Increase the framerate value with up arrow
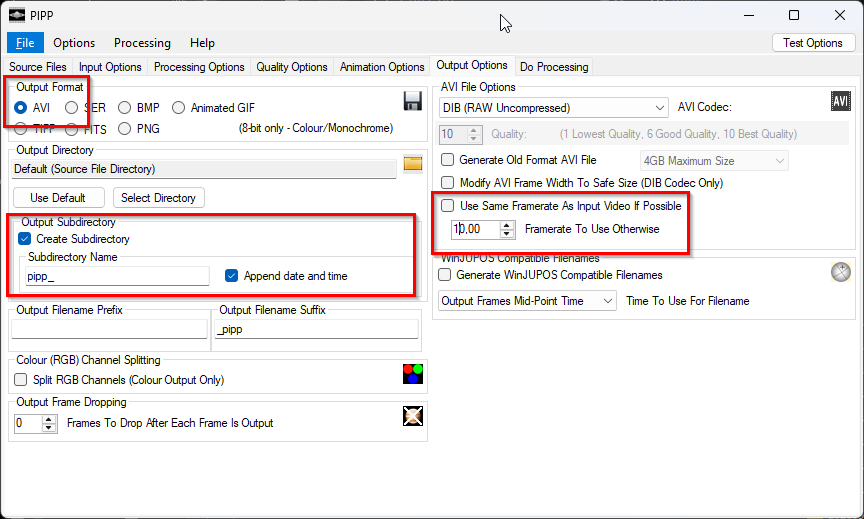This screenshot has height=519, width=864. (x=507, y=225)
